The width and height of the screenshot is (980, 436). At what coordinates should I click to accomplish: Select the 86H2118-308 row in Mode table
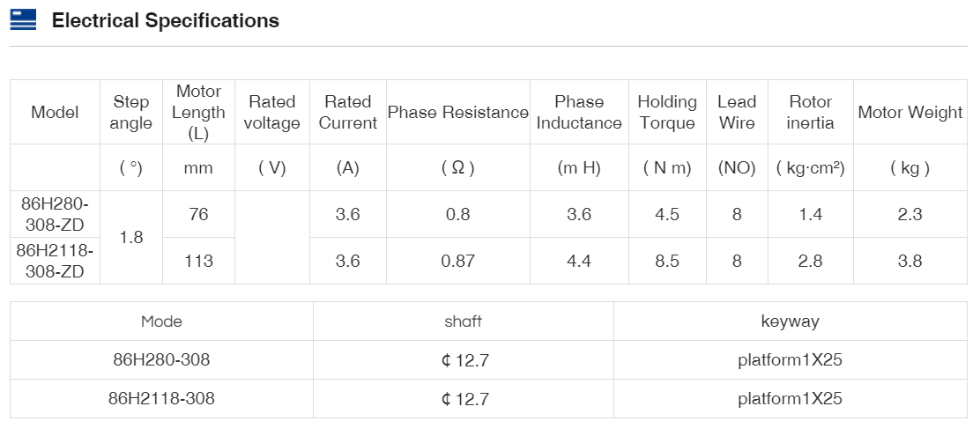pos(161,399)
